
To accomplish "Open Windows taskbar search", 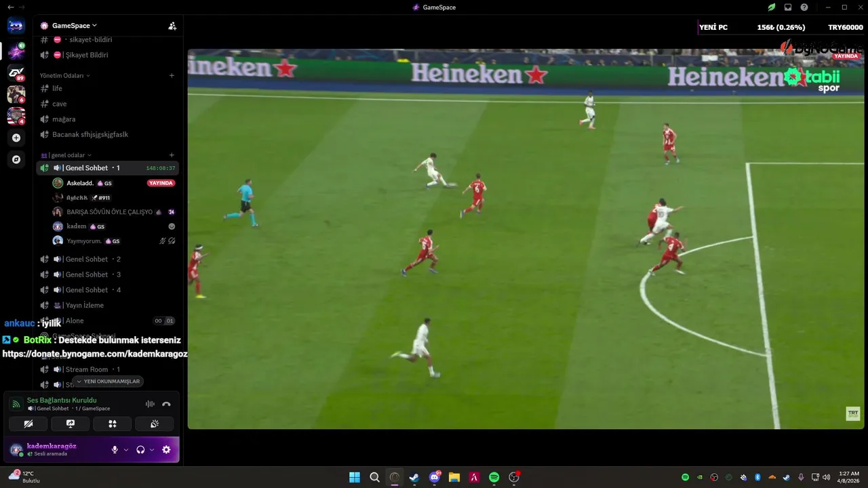I will (x=374, y=477).
